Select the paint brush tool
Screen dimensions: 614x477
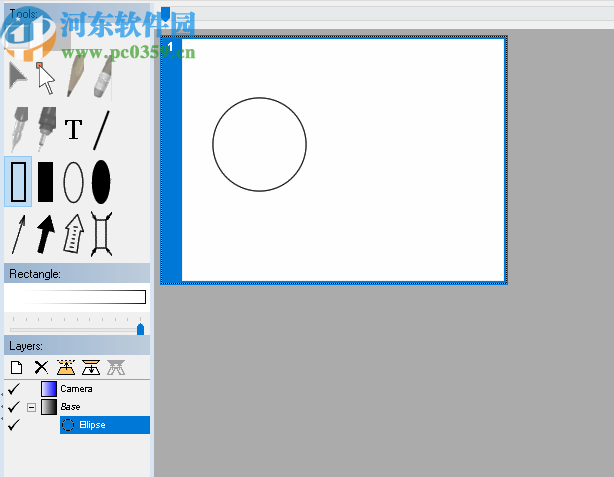pyautogui.click(x=75, y=76)
